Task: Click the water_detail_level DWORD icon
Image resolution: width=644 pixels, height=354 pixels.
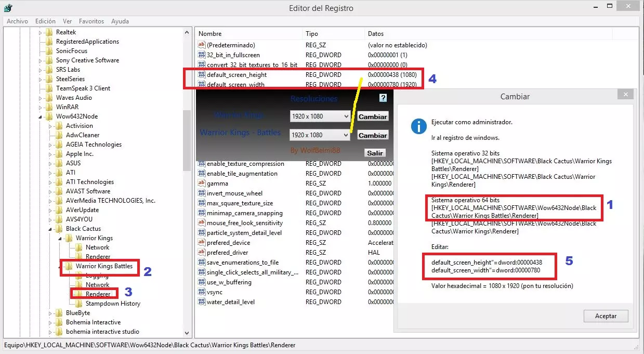Action: [x=202, y=302]
